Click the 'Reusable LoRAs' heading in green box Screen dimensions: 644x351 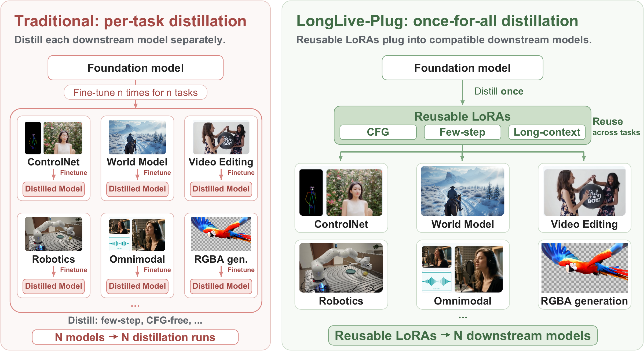click(x=462, y=117)
